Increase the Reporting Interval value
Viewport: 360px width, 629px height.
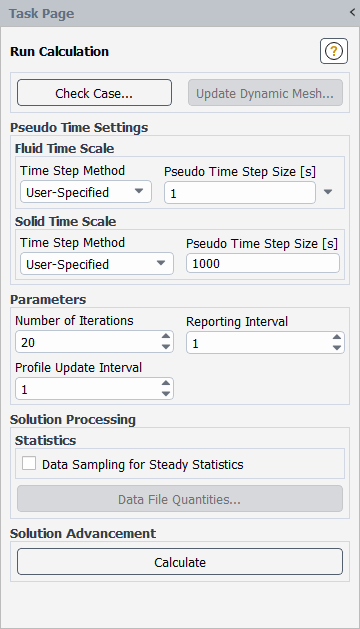coord(337,338)
